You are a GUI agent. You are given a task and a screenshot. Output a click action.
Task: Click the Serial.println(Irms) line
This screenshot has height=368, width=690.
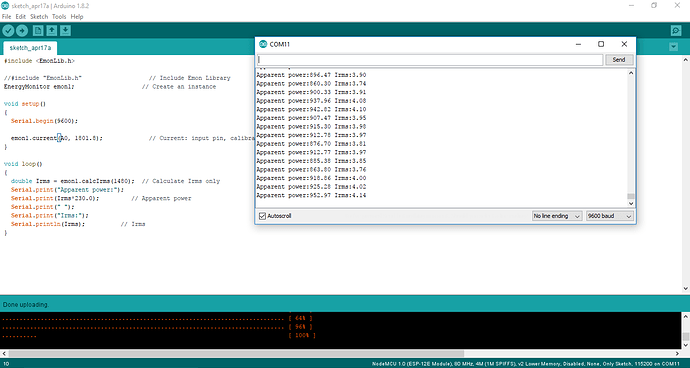click(x=48, y=224)
